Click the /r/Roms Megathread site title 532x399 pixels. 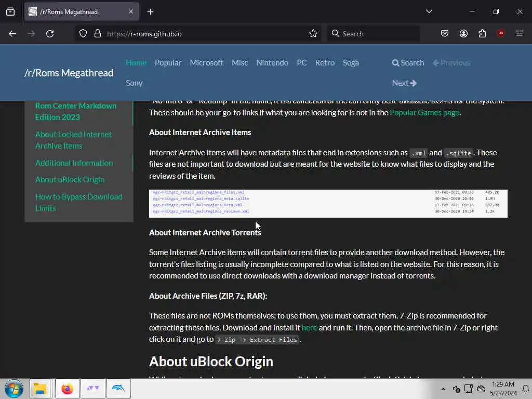click(69, 73)
